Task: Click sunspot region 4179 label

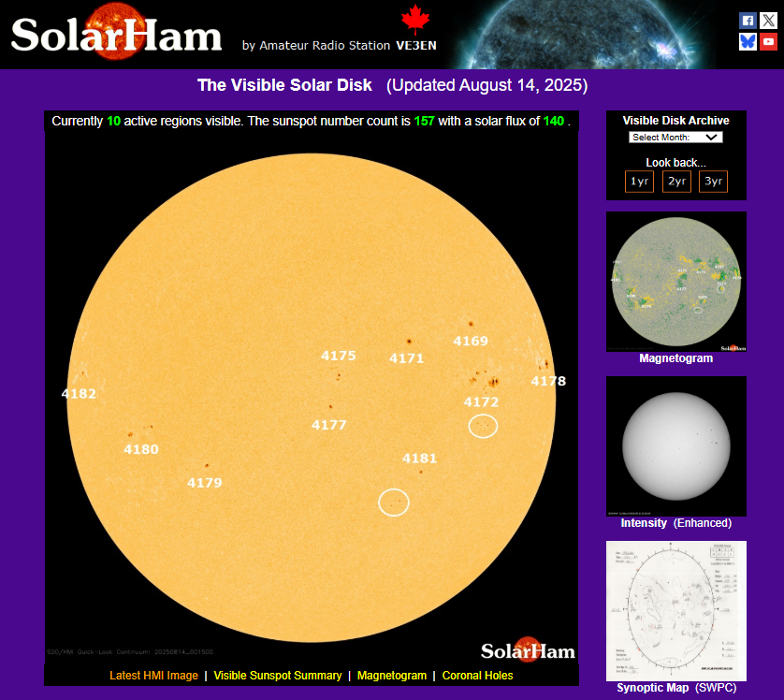Action: point(205,483)
